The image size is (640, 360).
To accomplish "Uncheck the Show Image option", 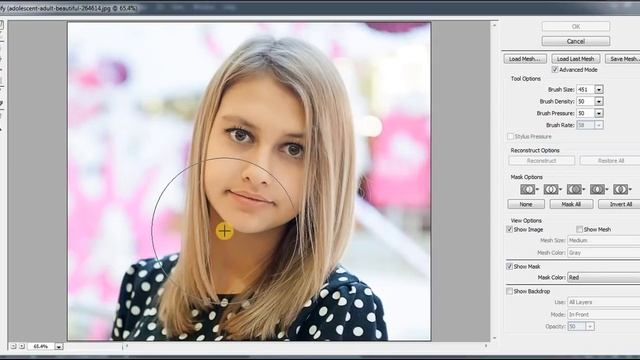I will click(509, 229).
